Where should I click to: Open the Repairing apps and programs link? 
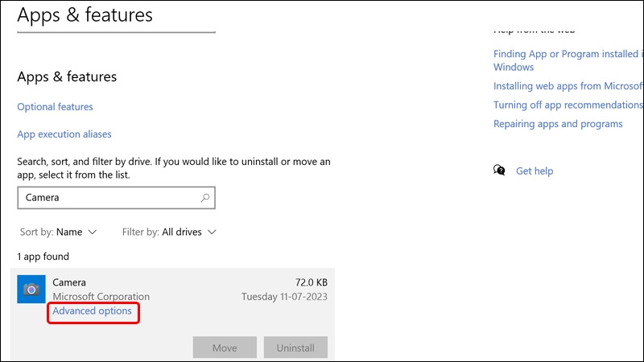(558, 124)
